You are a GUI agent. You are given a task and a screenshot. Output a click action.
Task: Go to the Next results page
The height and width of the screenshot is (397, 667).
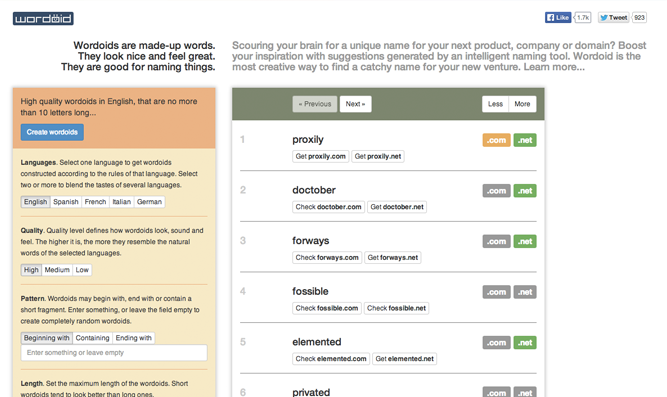coord(356,104)
